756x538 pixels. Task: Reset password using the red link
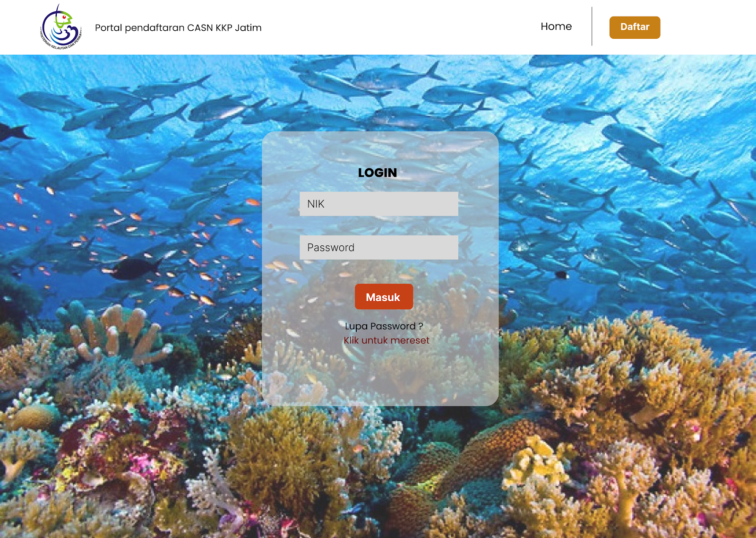click(x=387, y=340)
